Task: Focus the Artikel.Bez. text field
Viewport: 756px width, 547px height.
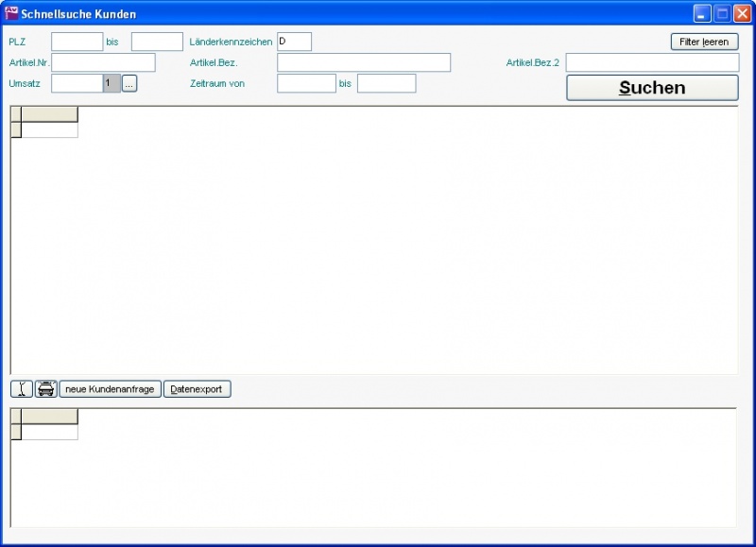Action: click(364, 62)
